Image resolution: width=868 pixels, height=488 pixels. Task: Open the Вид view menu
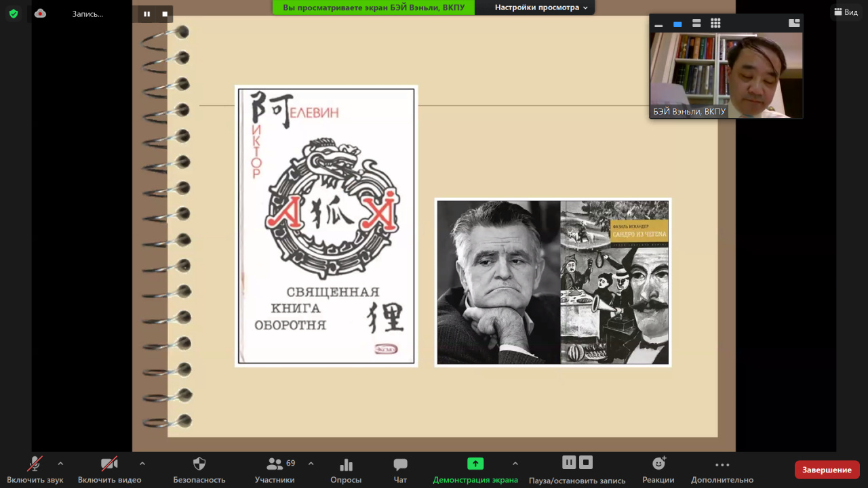tap(846, 12)
